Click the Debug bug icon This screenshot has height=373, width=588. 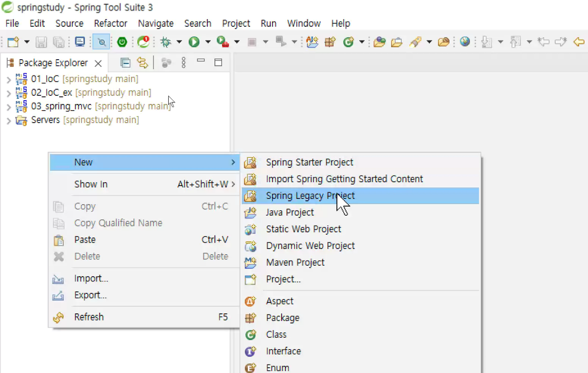pyautogui.click(x=166, y=42)
